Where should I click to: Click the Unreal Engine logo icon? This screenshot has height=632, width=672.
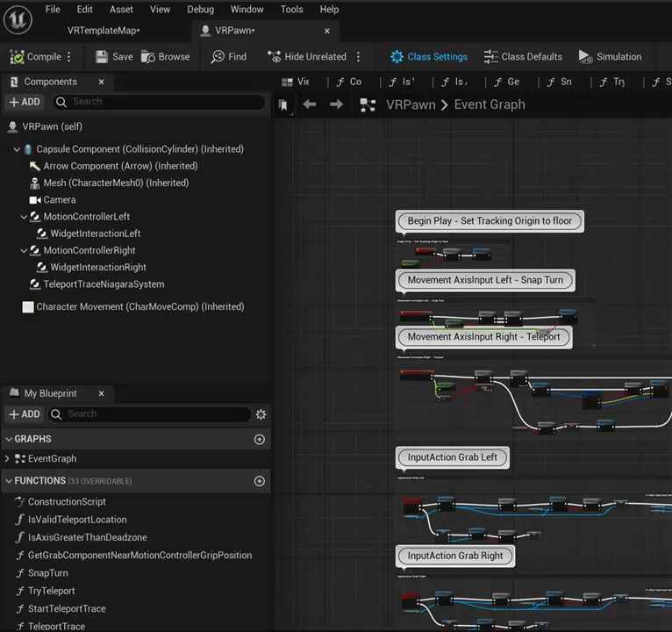(x=18, y=19)
